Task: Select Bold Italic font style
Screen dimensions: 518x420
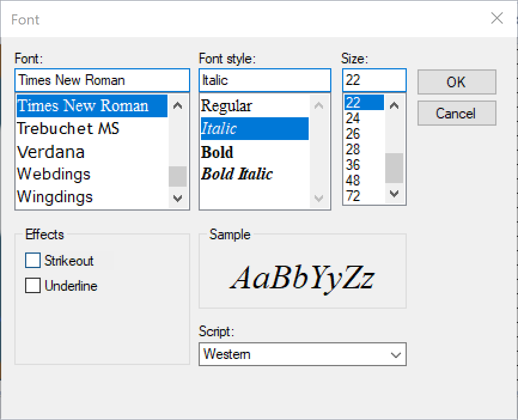Action: (237, 174)
